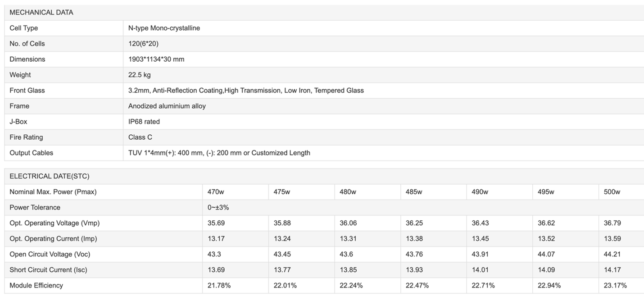Select the IP68 rated J-Box value
Viewport: 644px width, 301px height.
(144, 122)
